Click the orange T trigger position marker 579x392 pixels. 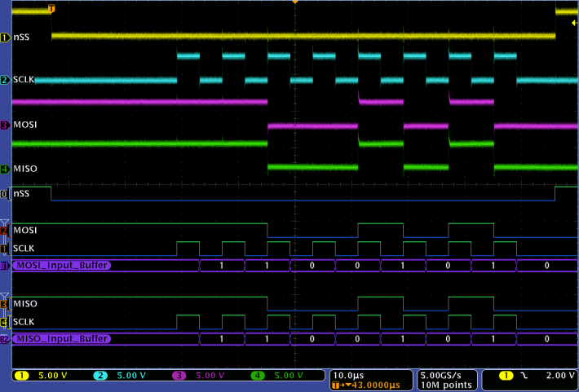click(51, 8)
